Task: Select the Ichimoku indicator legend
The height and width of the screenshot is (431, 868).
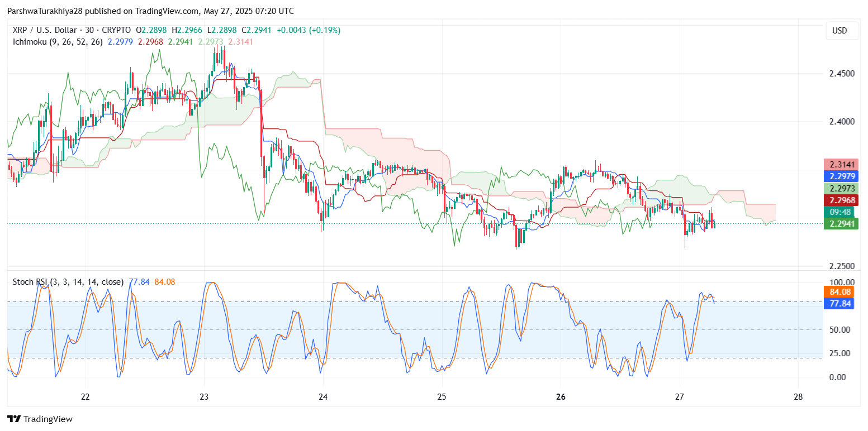Action: [55, 41]
